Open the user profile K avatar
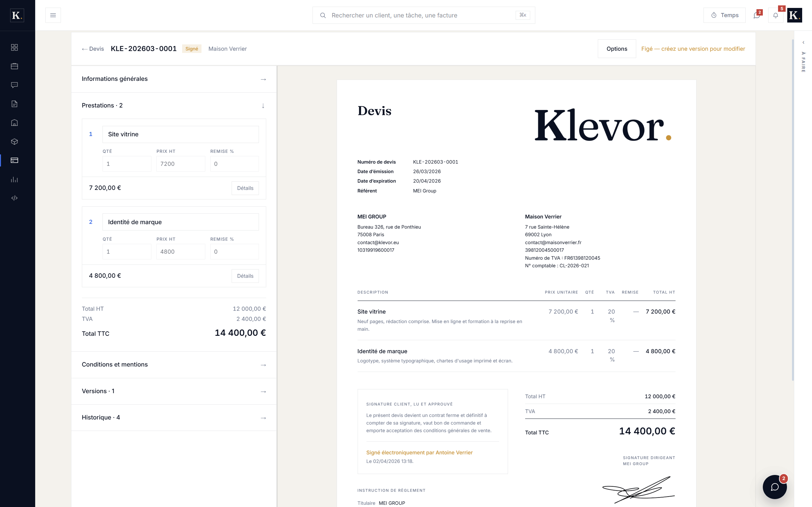Viewport: 812px width, 507px height. pos(795,15)
